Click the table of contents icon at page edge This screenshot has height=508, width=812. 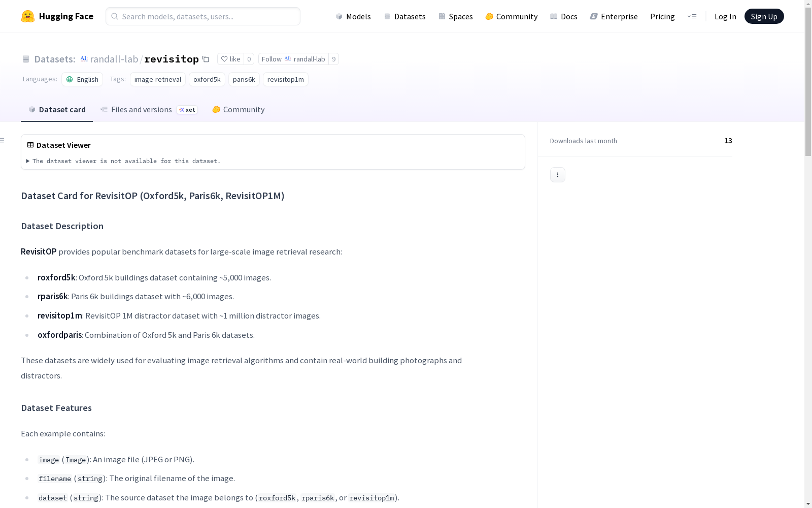pyautogui.click(x=3, y=140)
